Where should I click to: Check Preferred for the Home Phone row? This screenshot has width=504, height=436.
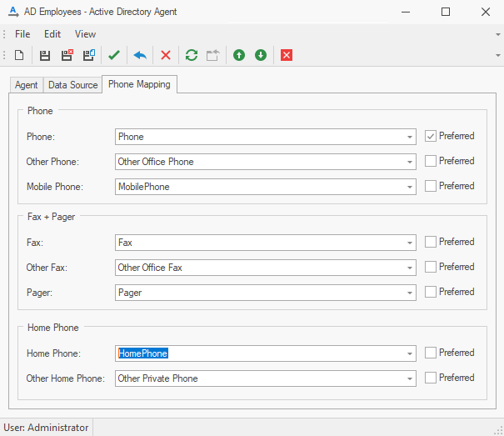click(431, 353)
